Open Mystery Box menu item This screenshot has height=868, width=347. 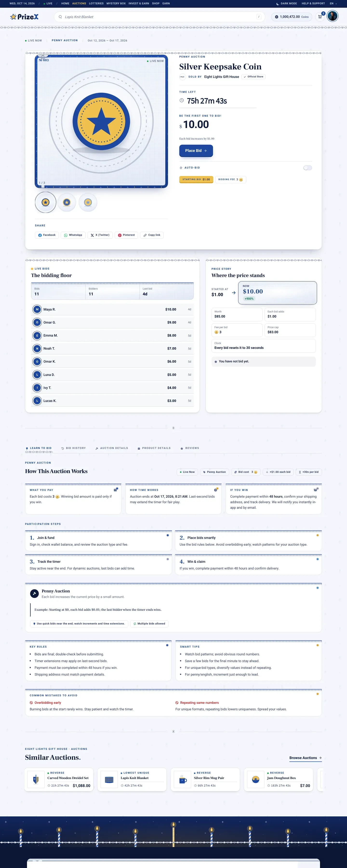[116, 3]
